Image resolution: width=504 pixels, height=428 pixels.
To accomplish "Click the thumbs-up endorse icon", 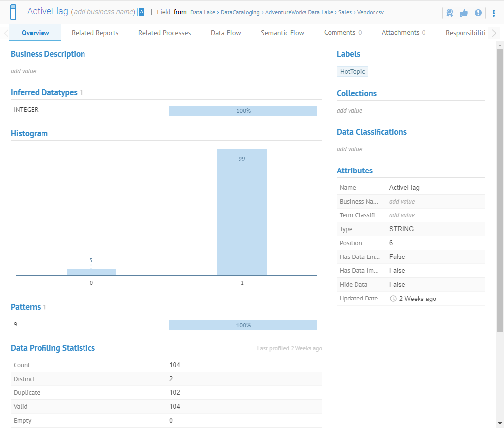I will coord(463,13).
